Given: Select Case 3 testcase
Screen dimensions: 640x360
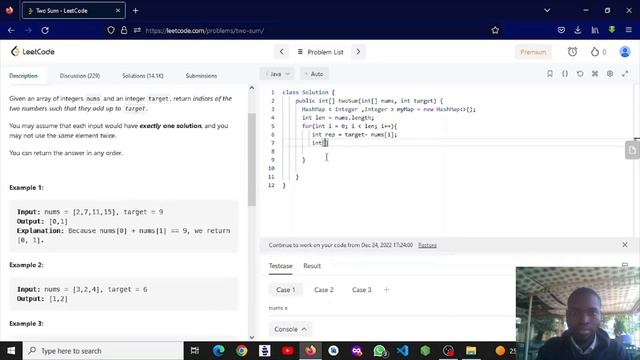Looking at the screenshot, I should [362, 290].
